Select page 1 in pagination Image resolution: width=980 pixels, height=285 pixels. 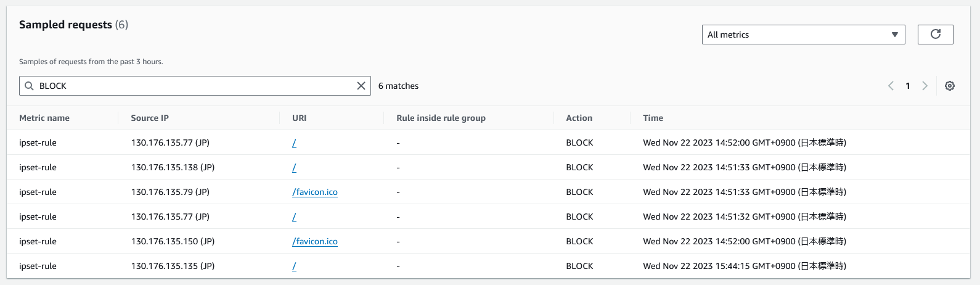(x=907, y=86)
